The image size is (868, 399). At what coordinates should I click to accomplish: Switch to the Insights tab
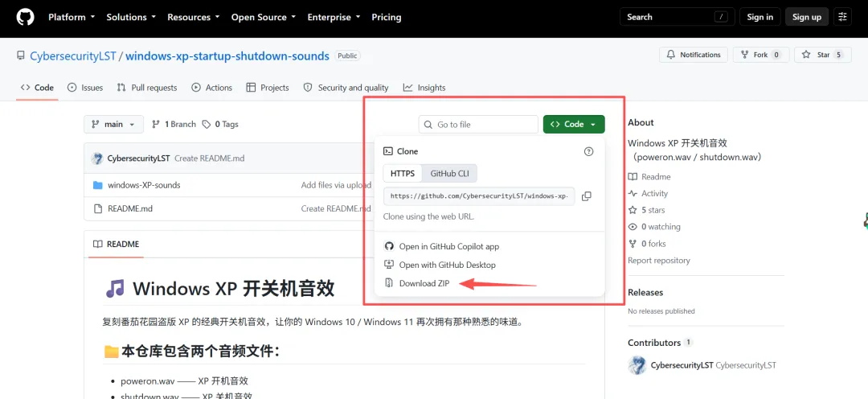point(424,88)
